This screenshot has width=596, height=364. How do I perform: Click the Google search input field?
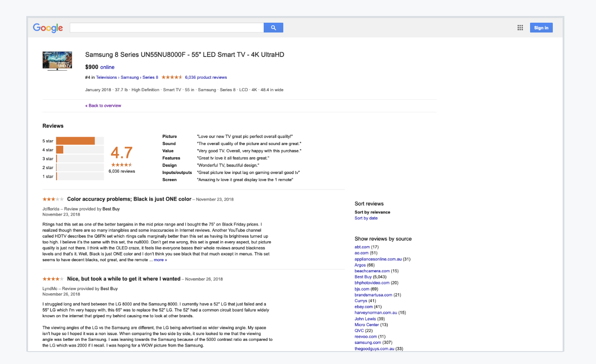[167, 27]
